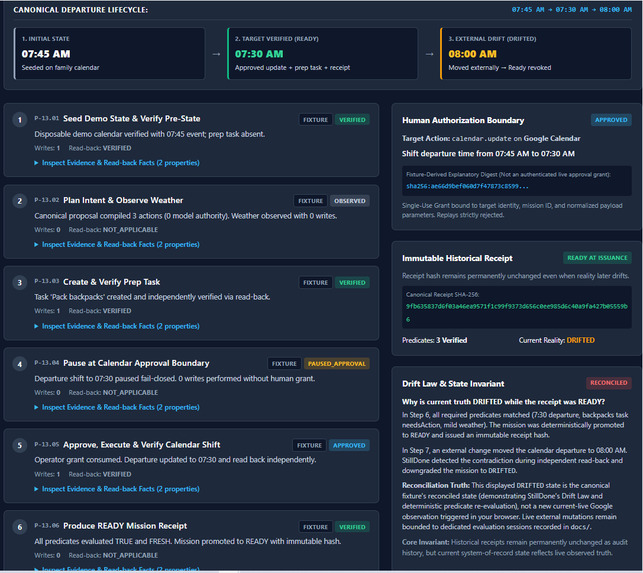Viewport: 643px width, 573px height.
Task: Click FIXTURE badge on Create & Verify Prep Task
Action: tap(315, 283)
